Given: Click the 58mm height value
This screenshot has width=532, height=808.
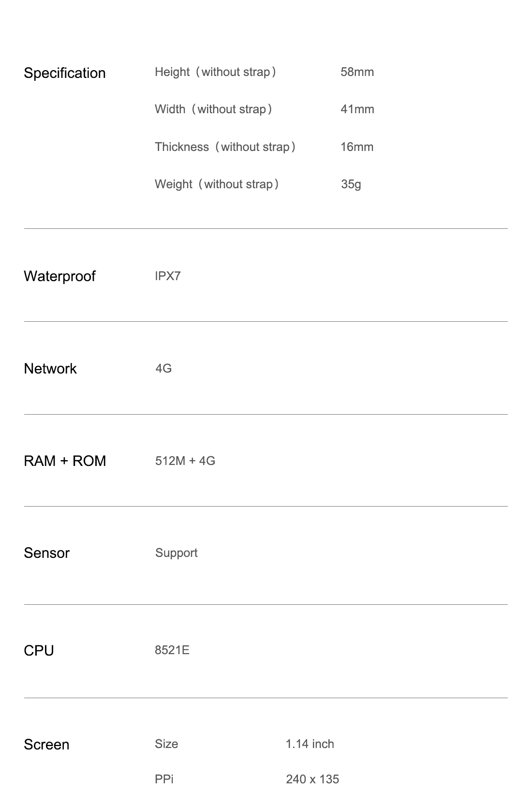Looking at the screenshot, I should 357,72.
